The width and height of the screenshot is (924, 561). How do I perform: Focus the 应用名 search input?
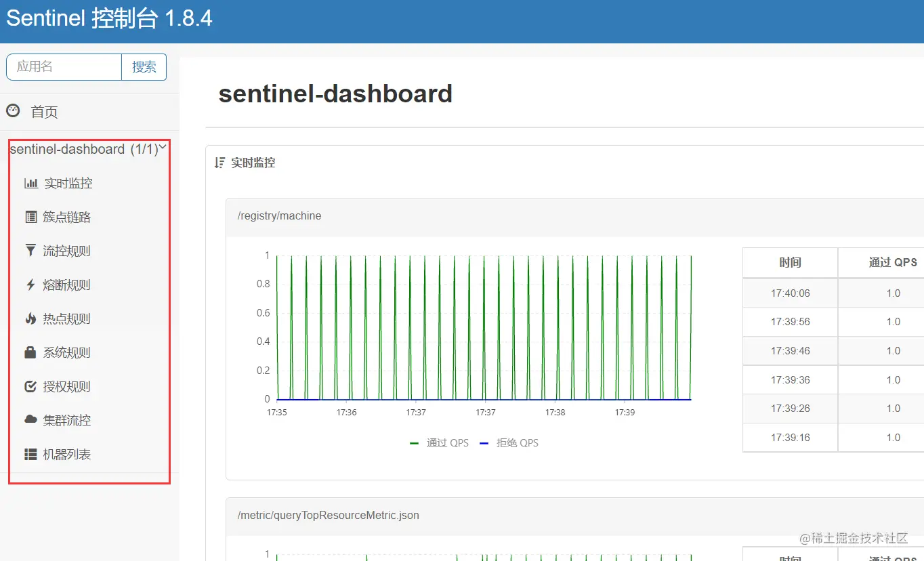tap(64, 67)
